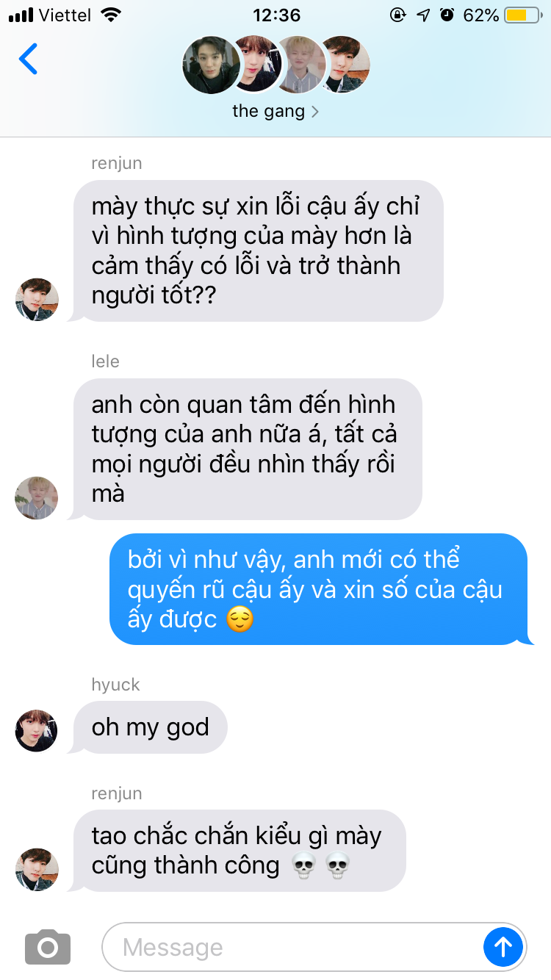Tap renjun's avatar beside the last message
This screenshot has width=551, height=980.
point(37,870)
